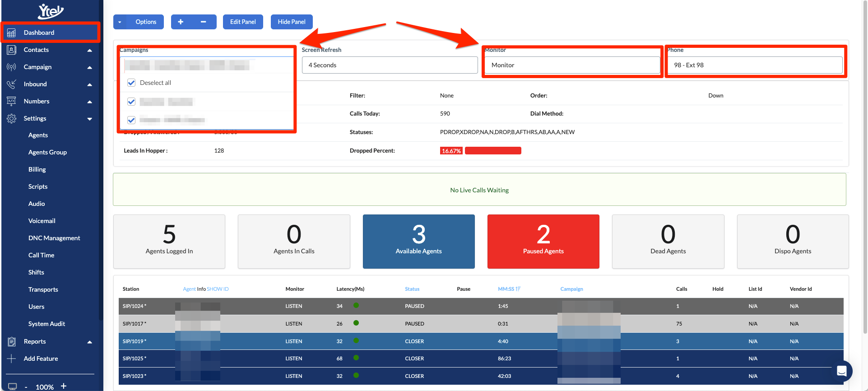Click the Settings gear icon
Viewport: 868px width, 391px height.
click(12, 118)
